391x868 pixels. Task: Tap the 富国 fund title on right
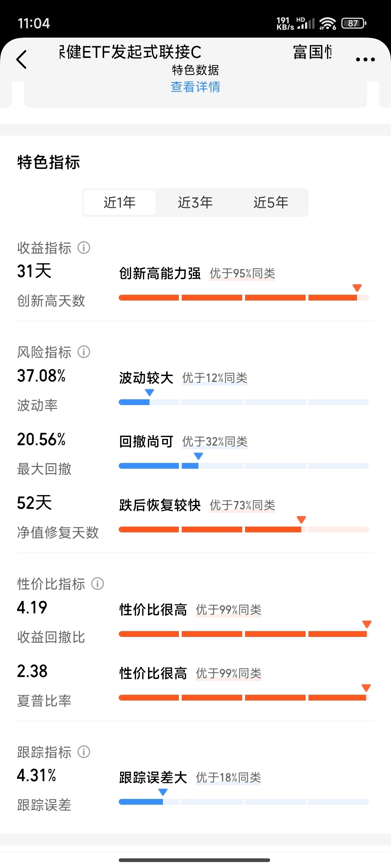click(x=312, y=52)
